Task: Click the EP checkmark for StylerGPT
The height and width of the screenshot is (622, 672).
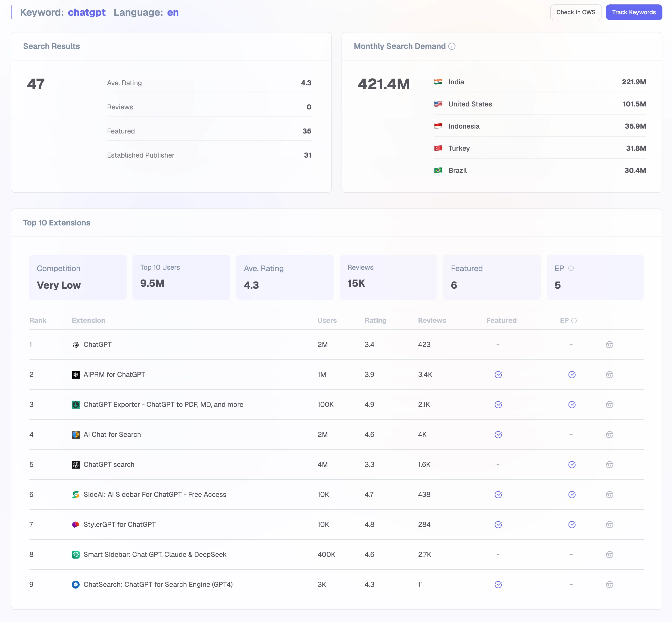Action: [x=572, y=524]
